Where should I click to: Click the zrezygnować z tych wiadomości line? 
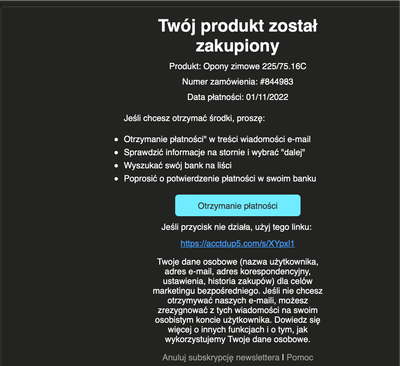[237, 310]
